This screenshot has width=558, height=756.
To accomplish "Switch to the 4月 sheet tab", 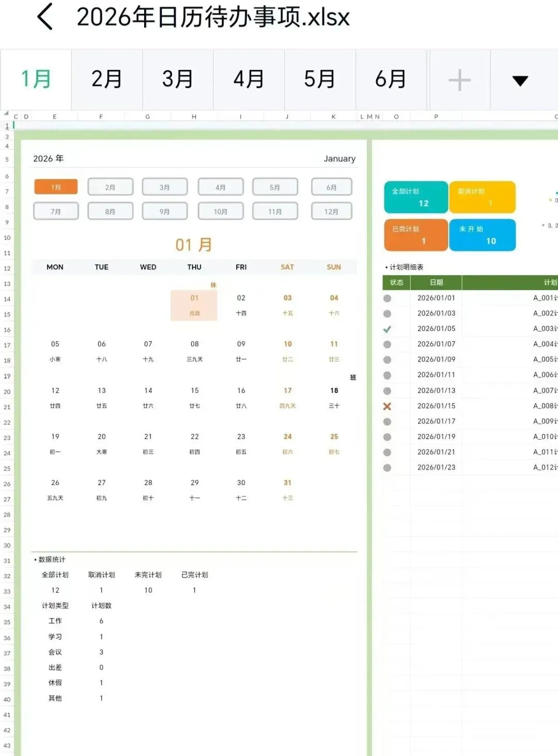I will pyautogui.click(x=249, y=80).
